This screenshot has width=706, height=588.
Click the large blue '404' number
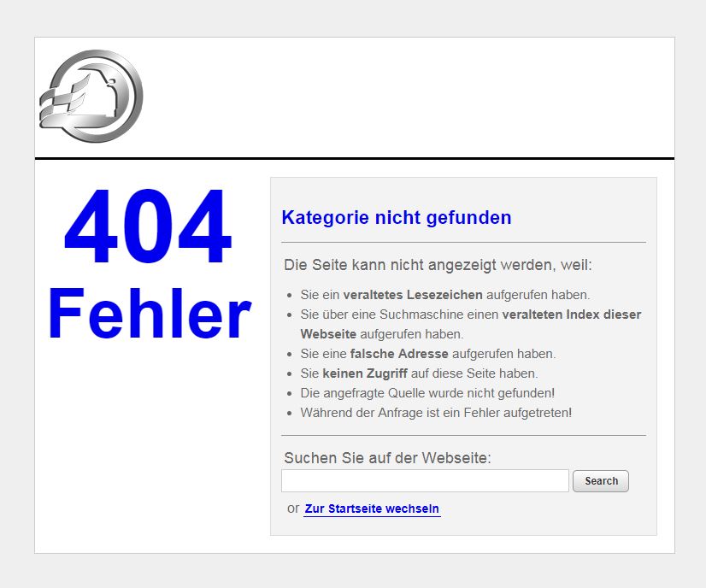(x=148, y=229)
